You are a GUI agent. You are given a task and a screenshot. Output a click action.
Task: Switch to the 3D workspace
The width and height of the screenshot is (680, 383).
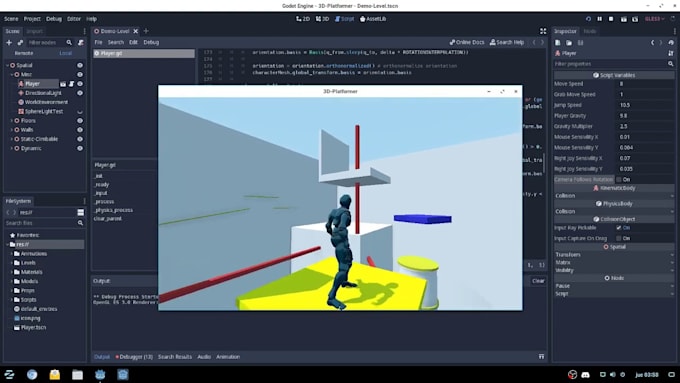(x=322, y=19)
